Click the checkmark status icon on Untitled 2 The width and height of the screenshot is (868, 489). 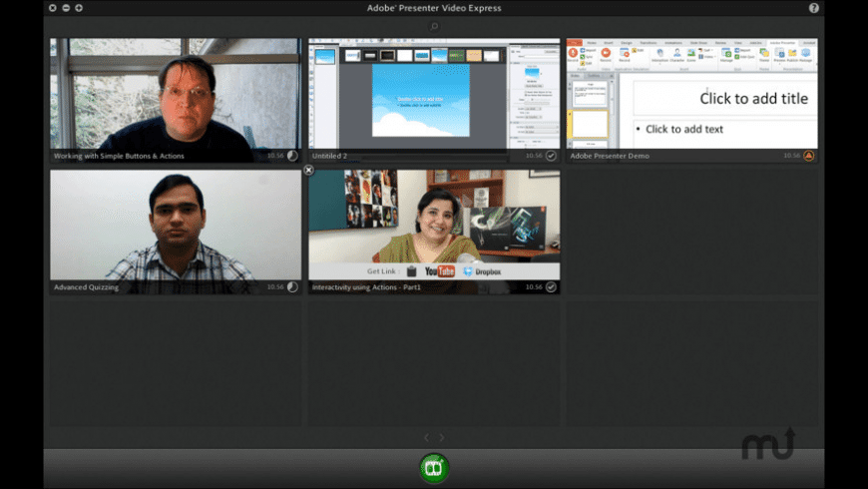coord(551,156)
